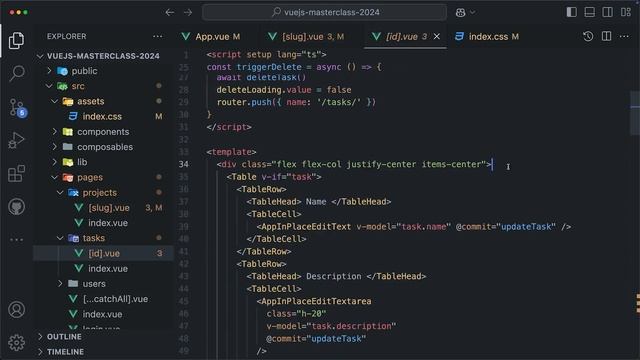Open Explorer views and more actions
The width and height of the screenshot is (640, 360).
(158, 36)
